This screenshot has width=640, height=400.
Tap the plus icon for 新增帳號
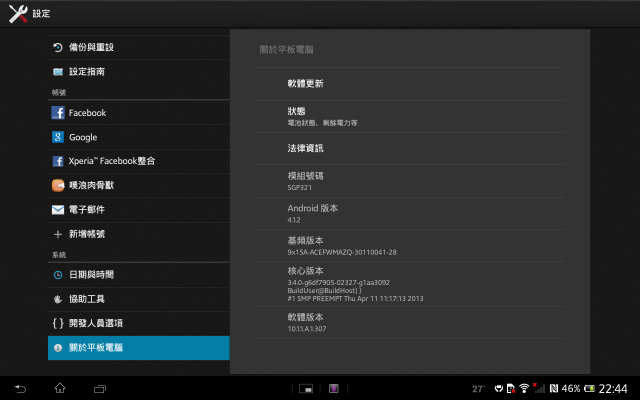[x=58, y=234]
